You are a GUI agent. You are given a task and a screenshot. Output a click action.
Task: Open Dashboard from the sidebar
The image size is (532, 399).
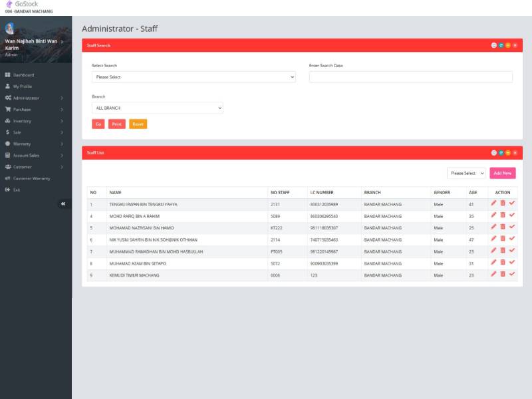[23, 75]
